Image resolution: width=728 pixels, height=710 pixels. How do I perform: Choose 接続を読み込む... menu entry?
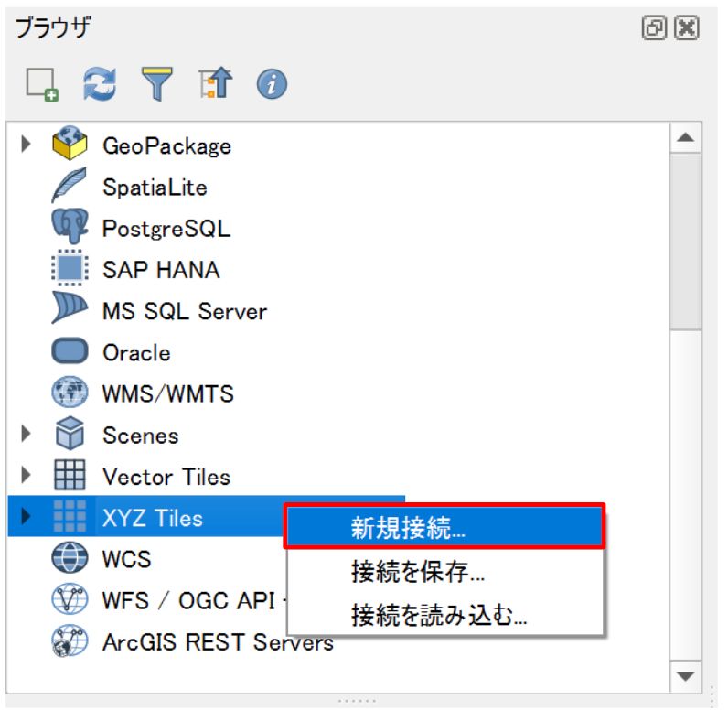tap(444, 614)
